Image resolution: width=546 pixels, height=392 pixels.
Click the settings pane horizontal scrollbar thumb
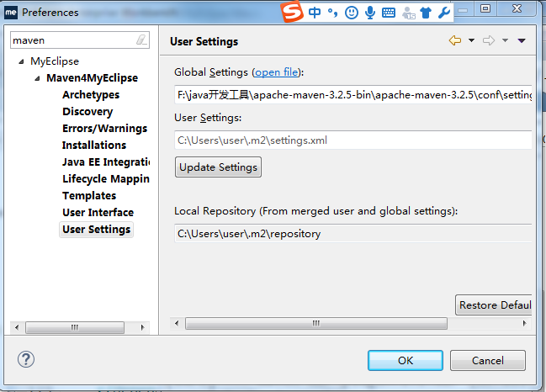click(x=316, y=323)
